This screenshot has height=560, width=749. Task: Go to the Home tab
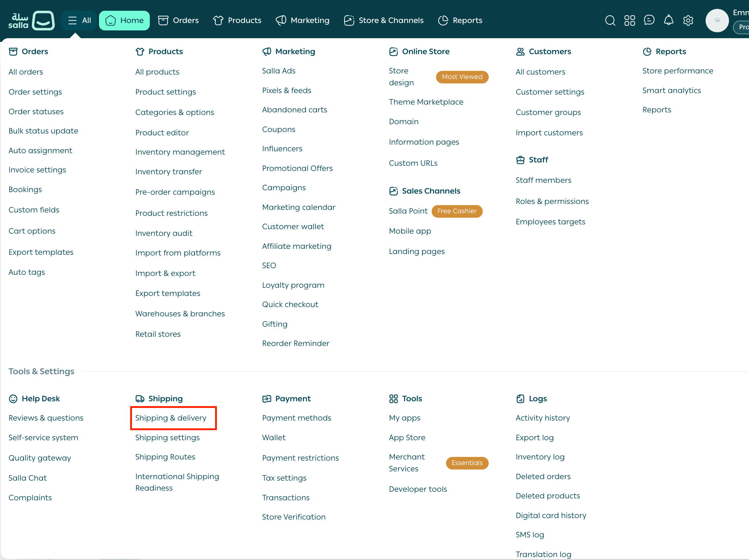tap(124, 20)
